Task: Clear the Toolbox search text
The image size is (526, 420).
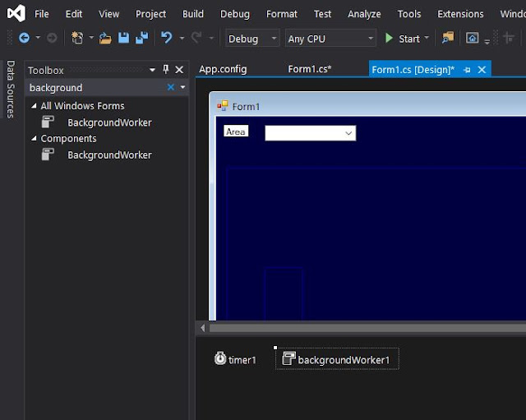Action: click(171, 88)
